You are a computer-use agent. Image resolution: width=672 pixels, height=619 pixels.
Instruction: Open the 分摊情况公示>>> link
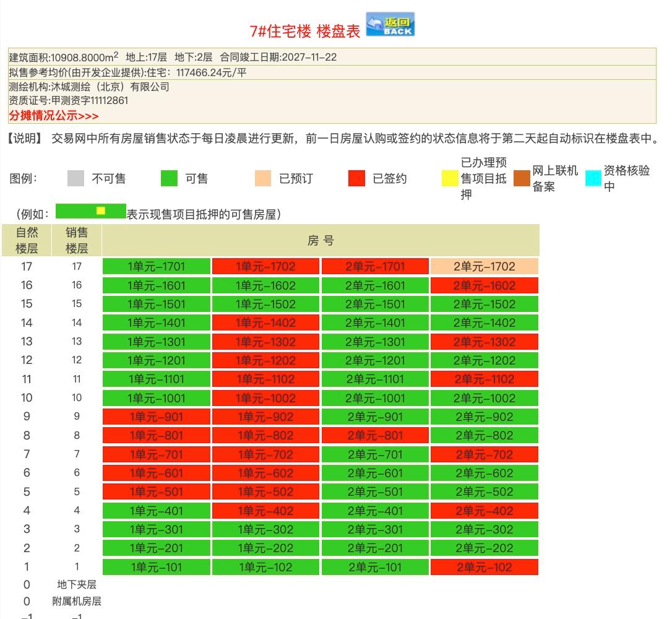coord(53,116)
